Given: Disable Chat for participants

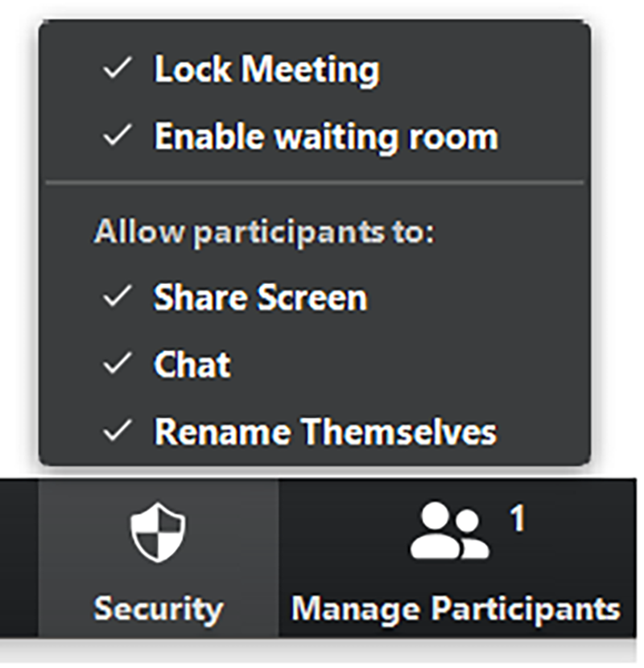Looking at the screenshot, I should [x=192, y=365].
